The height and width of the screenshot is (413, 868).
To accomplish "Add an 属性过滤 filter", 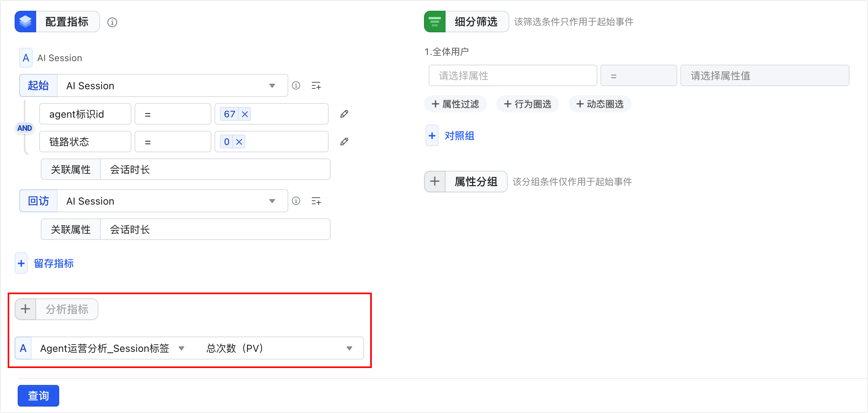I will [x=456, y=104].
